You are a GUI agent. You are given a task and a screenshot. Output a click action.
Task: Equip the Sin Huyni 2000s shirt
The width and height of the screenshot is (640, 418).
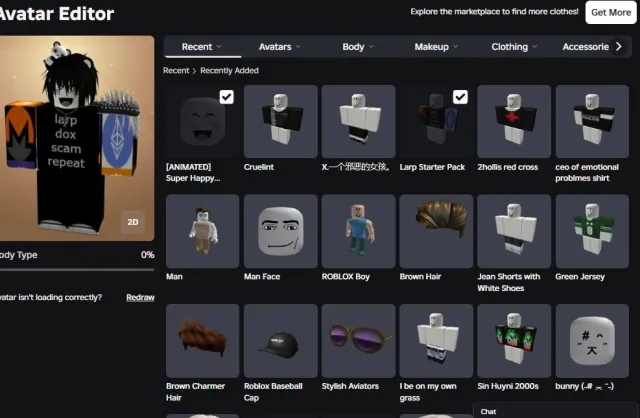(x=514, y=341)
